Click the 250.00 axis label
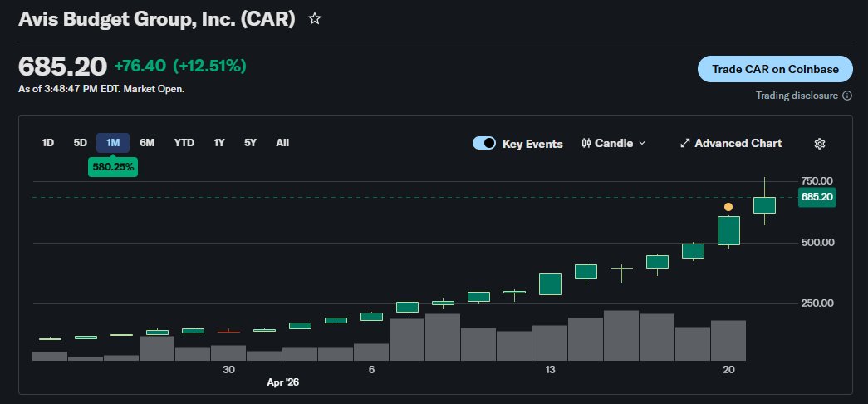This screenshot has width=868, height=404. point(817,303)
